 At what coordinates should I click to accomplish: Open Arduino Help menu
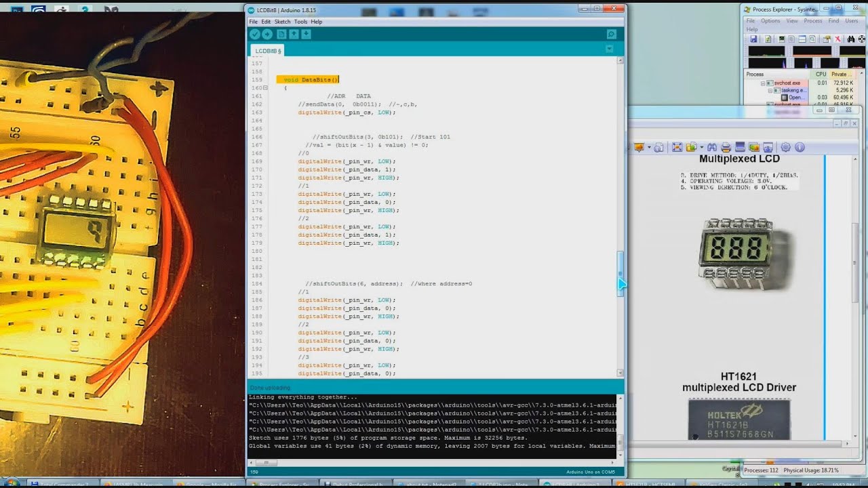pyautogui.click(x=317, y=22)
